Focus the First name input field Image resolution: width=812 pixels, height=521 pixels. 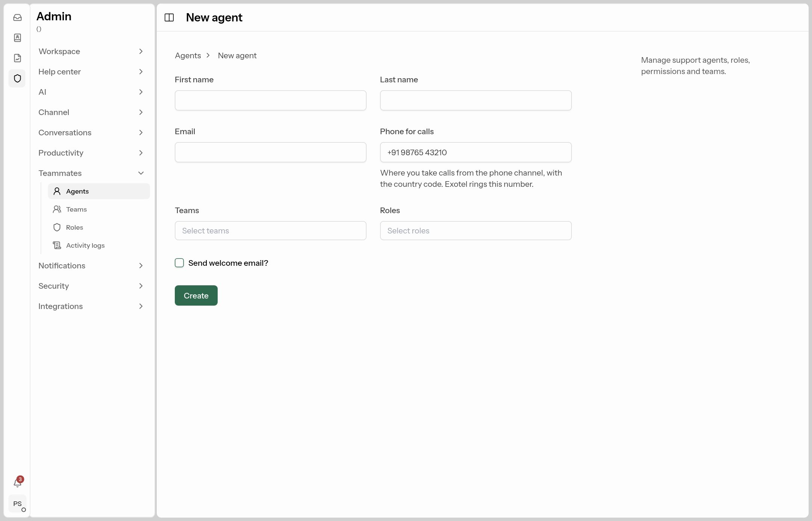click(x=270, y=100)
